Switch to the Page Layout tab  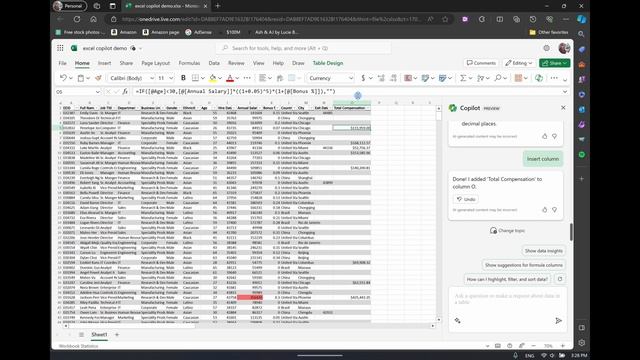tap(156, 63)
